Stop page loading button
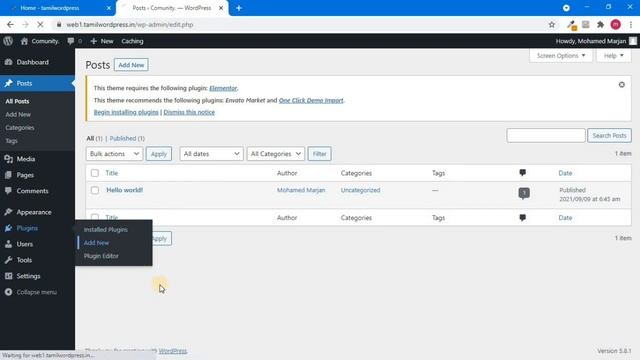The height and width of the screenshot is (360, 640). click(x=40, y=24)
